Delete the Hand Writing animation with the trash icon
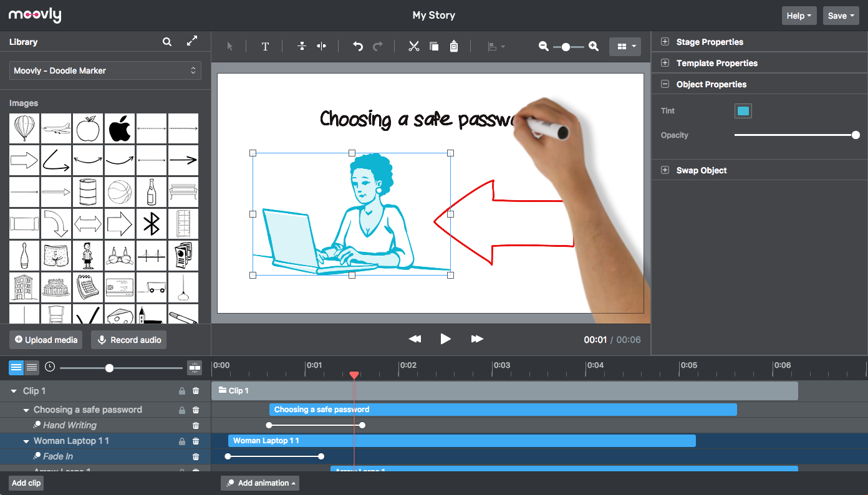 (196, 425)
